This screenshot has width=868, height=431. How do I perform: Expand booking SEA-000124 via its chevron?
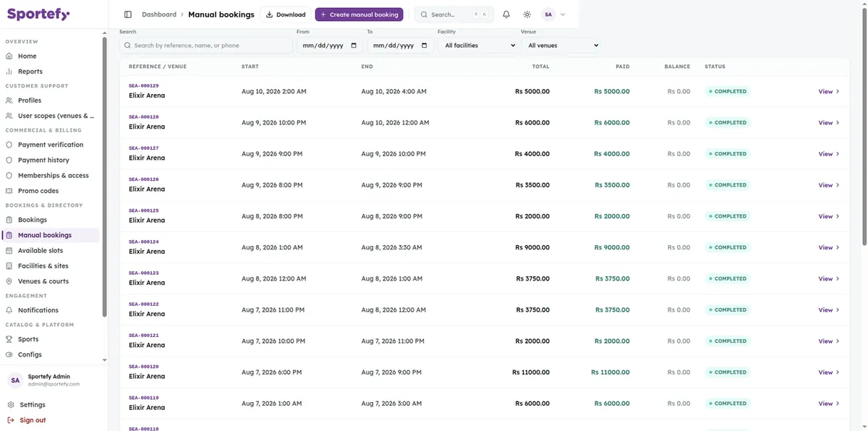pos(838,247)
